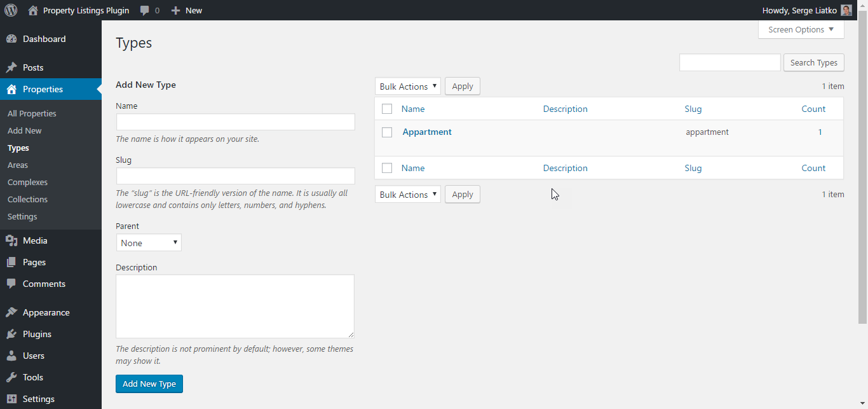The image size is (868, 409).
Task: Click the Search Types button
Action: [x=814, y=62]
